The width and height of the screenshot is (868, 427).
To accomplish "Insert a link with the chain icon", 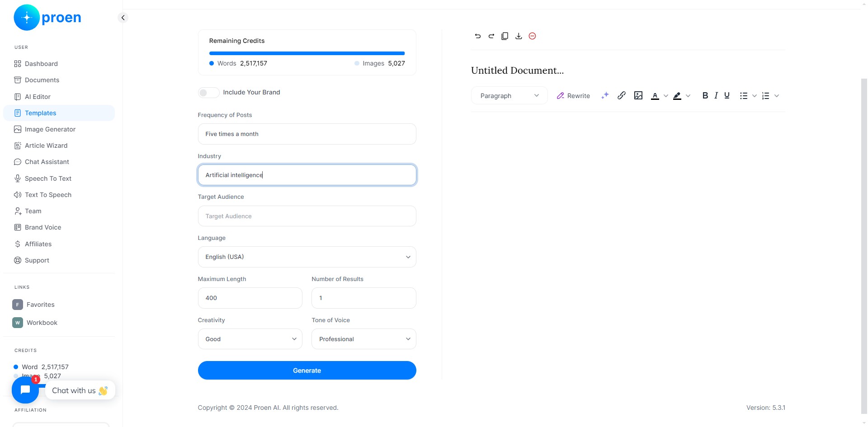I will click(x=622, y=95).
